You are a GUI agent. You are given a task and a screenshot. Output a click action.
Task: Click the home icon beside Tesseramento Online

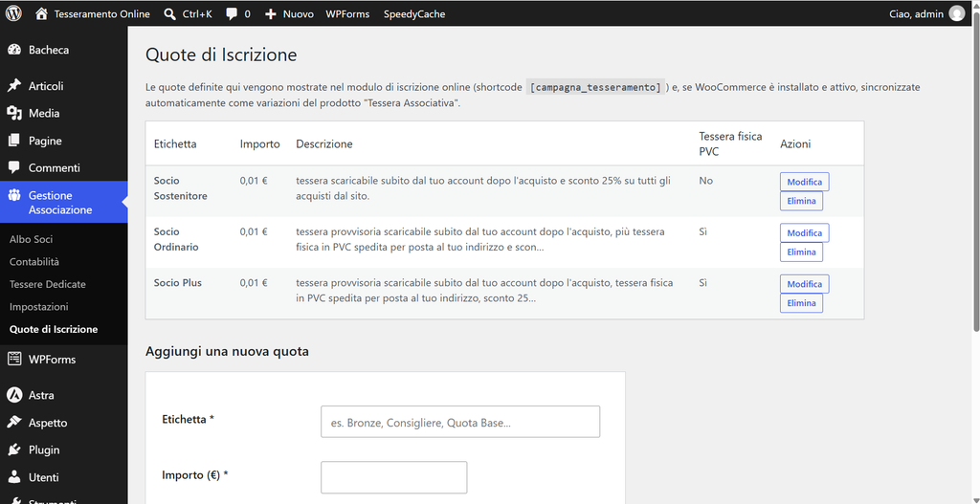point(42,13)
